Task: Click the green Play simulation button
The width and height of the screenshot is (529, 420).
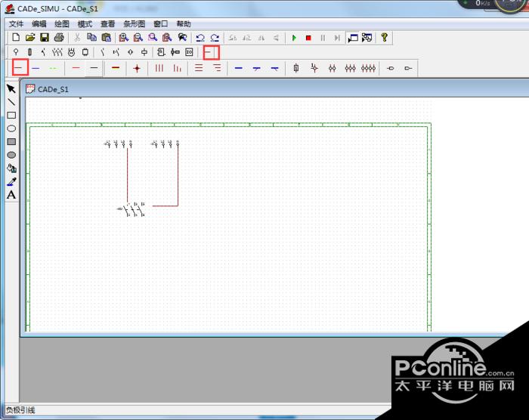Action: (294, 38)
